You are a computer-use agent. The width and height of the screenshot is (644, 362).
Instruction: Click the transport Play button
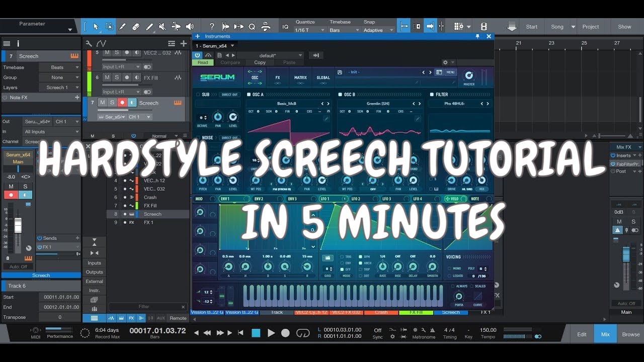pyautogui.click(x=271, y=333)
